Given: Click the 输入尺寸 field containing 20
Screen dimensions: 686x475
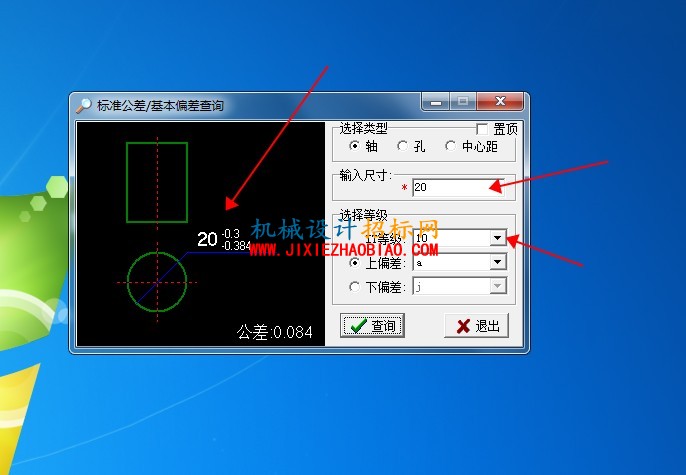Looking at the screenshot, I should click(x=458, y=187).
